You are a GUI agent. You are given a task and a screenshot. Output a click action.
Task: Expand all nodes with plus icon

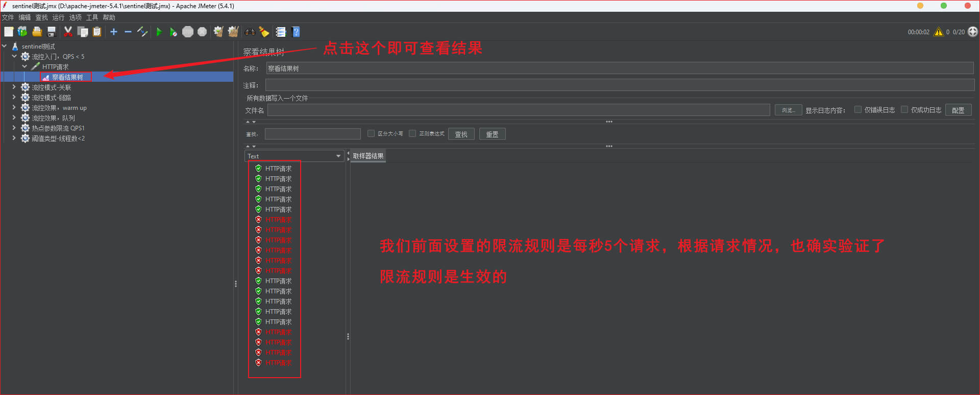(114, 32)
